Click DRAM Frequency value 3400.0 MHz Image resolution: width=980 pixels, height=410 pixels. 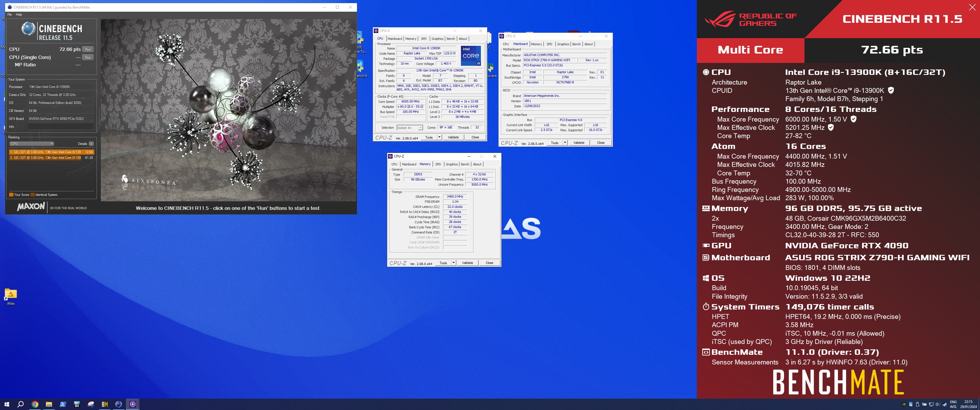coord(455,197)
